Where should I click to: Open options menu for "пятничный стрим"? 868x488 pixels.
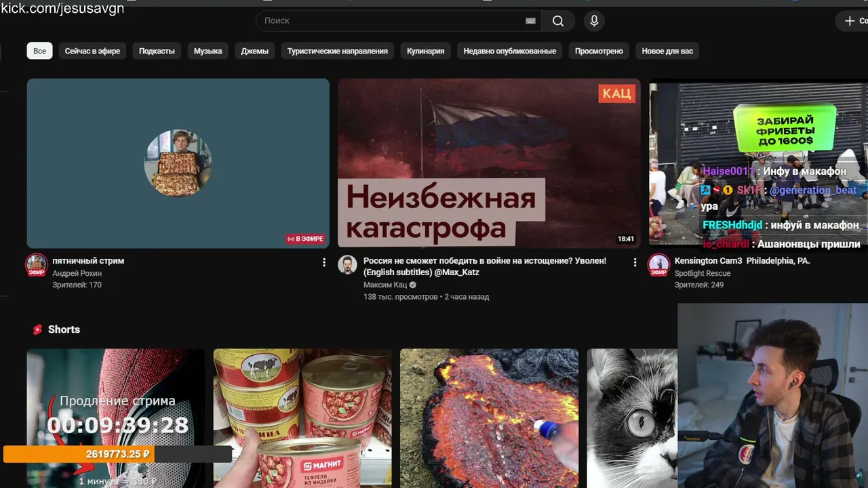tap(324, 262)
